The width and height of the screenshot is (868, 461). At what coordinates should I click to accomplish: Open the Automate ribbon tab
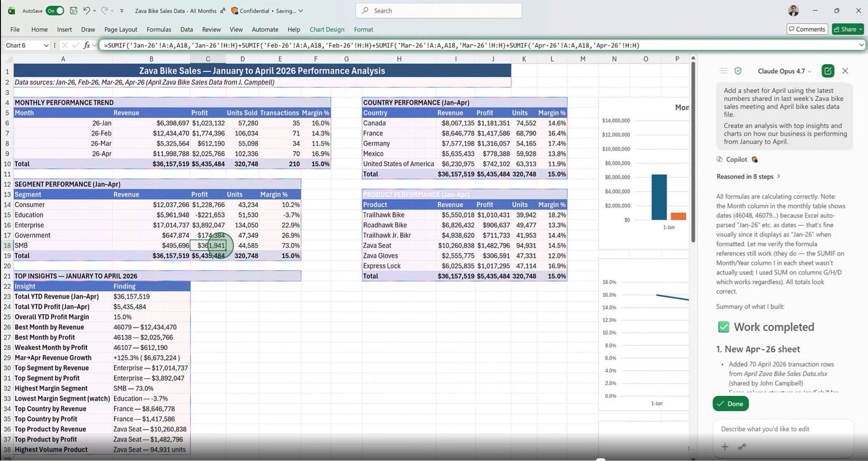[265, 29]
